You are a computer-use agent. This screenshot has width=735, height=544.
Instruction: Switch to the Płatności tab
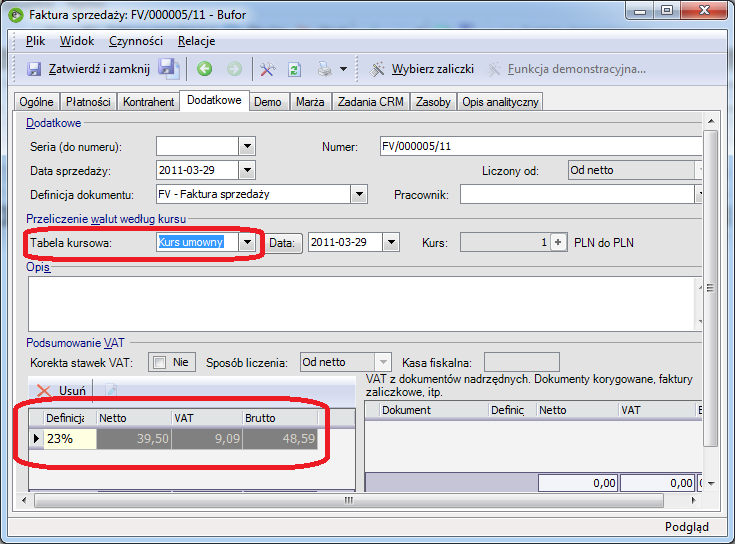[88, 102]
